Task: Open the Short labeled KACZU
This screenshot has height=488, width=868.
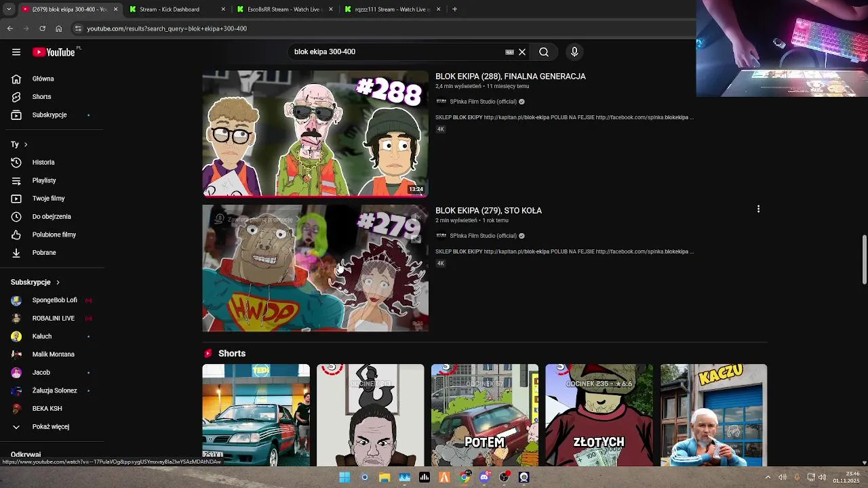Action: [x=714, y=415]
